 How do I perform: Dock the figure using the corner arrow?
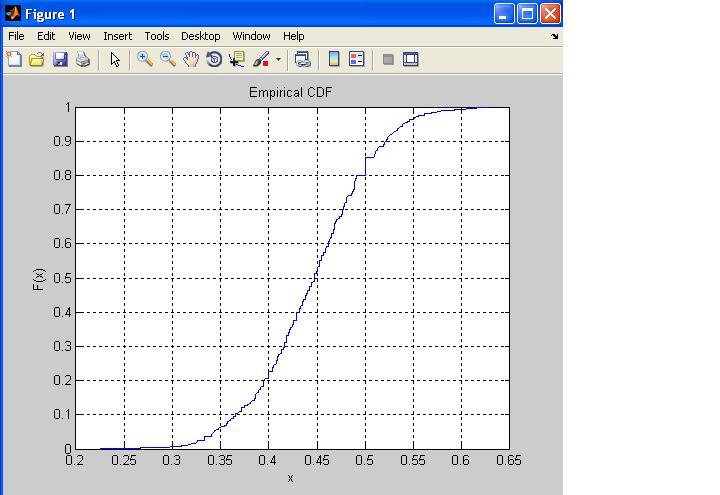[554, 36]
